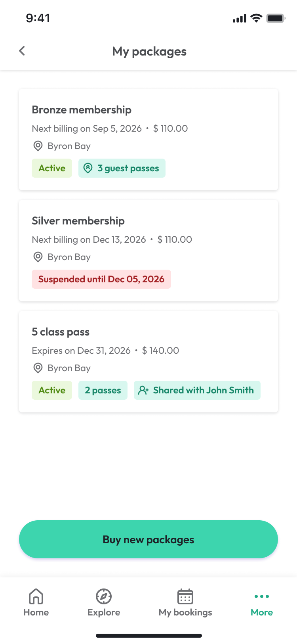Tap location pin in Silver membership card
The image size is (297, 644).
click(38, 257)
